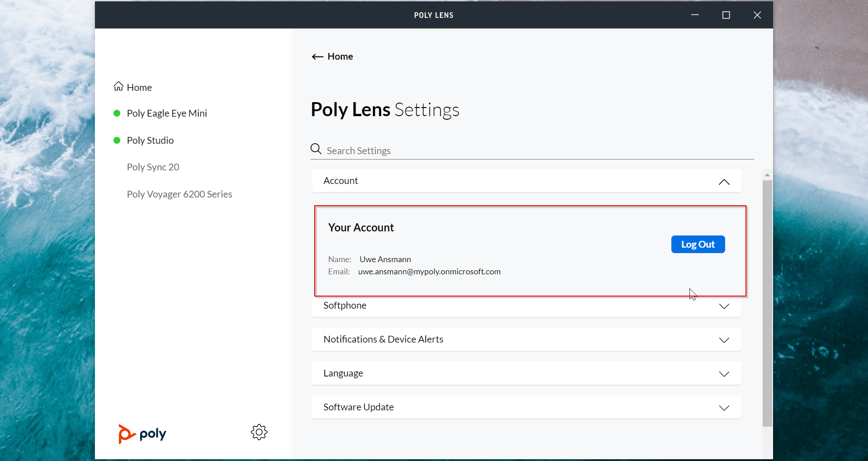Maximize the Poly Lens window
The image size is (868, 461).
point(726,15)
